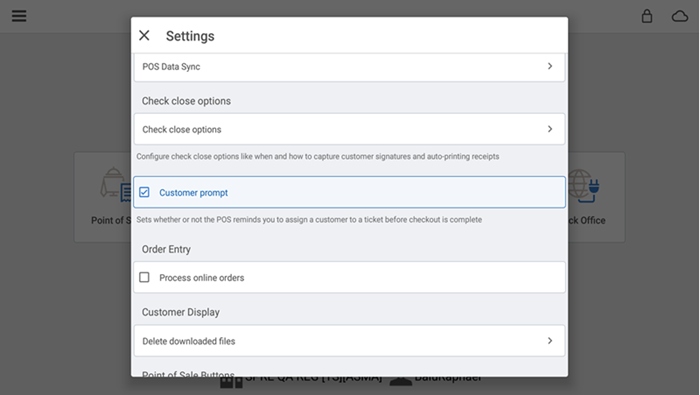Close the Settings dialog with X
The height and width of the screenshot is (395, 700).
pyautogui.click(x=144, y=35)
